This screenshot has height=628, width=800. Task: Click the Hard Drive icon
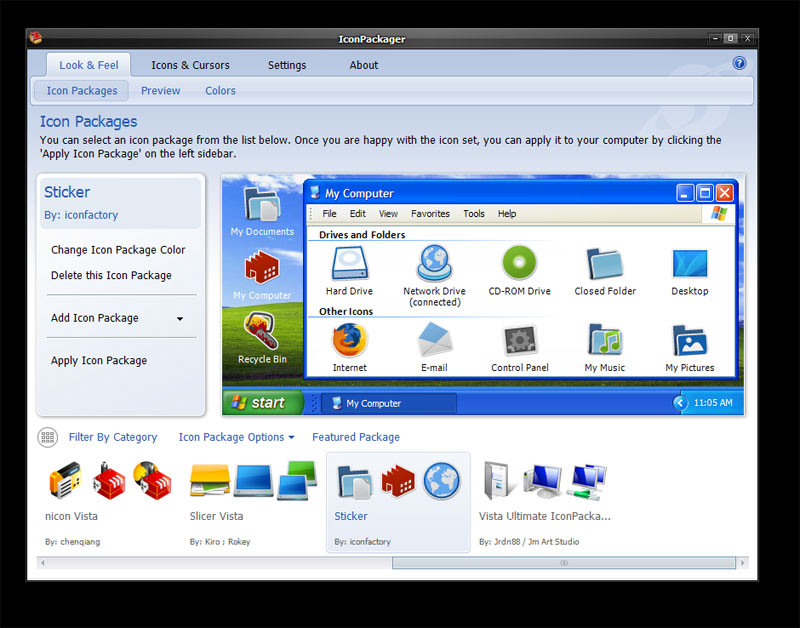pyautogui.click(x=349, y=264)
